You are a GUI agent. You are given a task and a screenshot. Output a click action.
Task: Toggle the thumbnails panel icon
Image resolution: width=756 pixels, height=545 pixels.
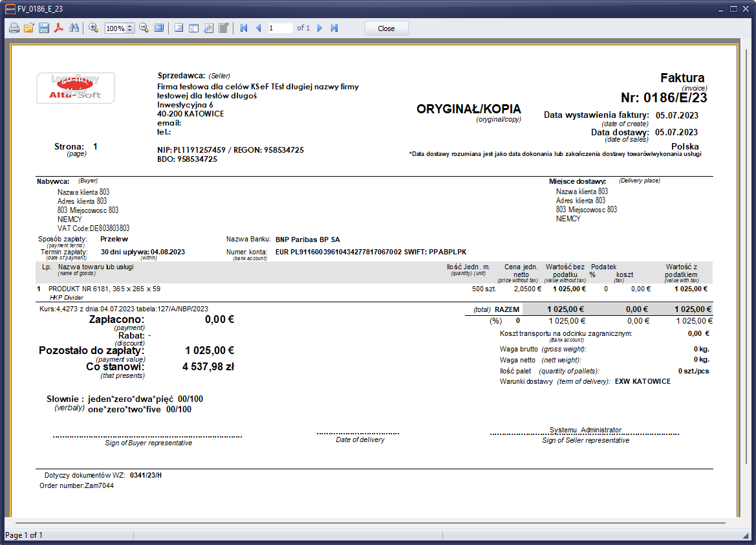point(193,28)
